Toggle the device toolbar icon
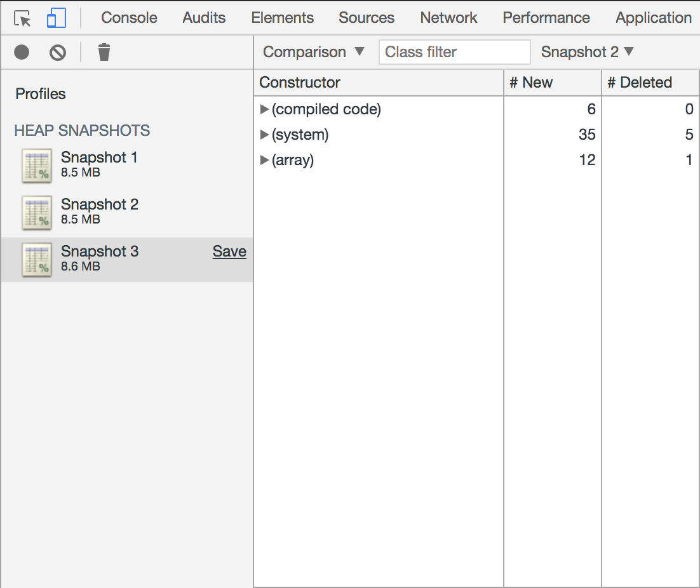This screenshot has height=588, width=700. pos(57,18)
